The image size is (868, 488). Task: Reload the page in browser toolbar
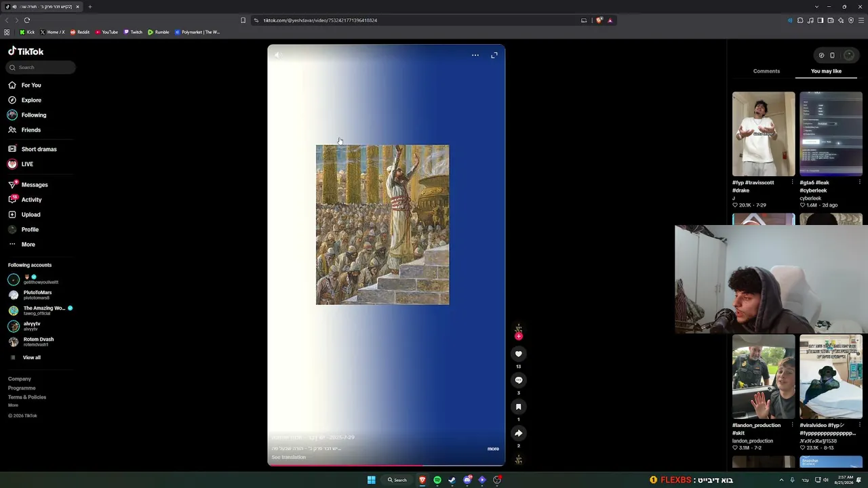(x=27, y=20)
